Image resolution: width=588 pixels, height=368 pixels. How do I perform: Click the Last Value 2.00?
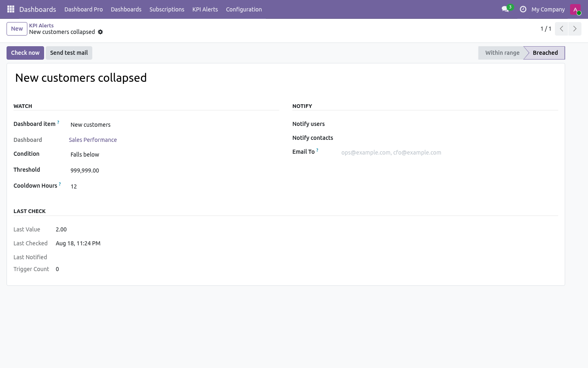61,229
